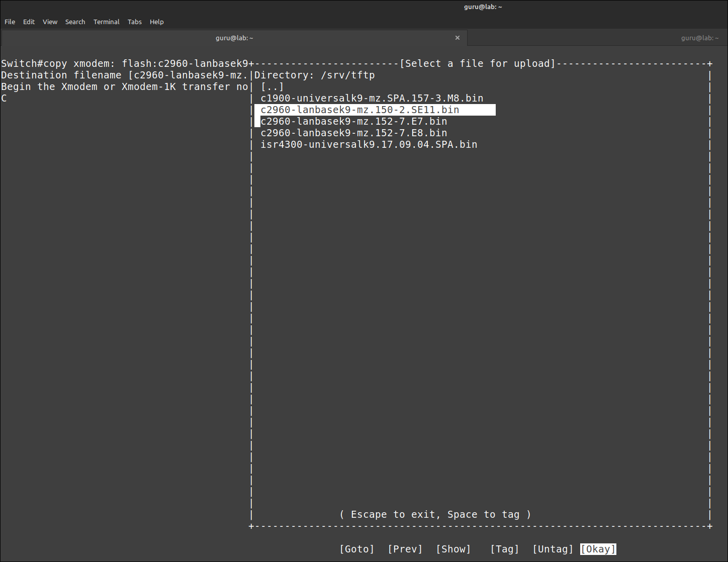The height and width of the screenshot is (562, 728).
Task: Pick c2960-lanbasek9-mz.152-7.E8.bin file
Action: pyautogui.click(x=353, y=133)
